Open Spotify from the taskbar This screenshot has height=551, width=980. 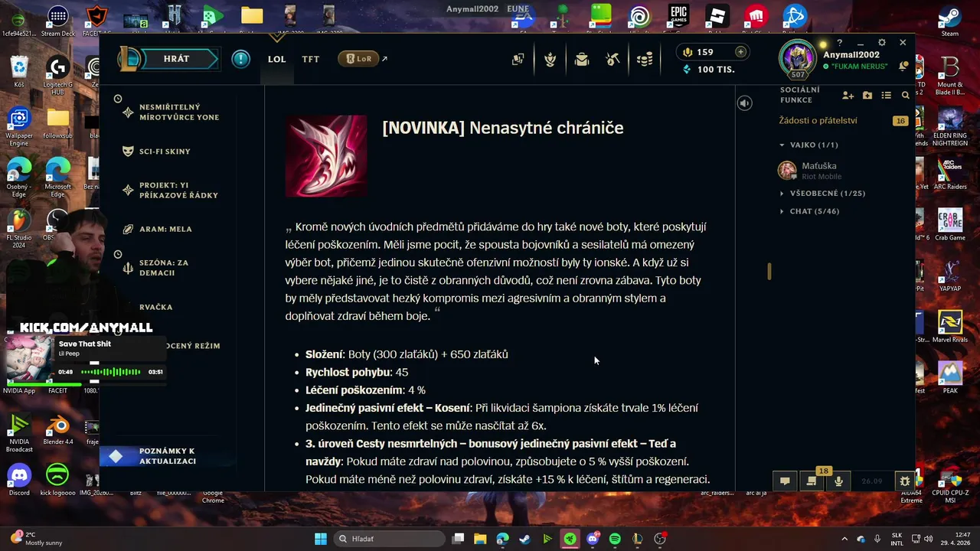point(615,539)
